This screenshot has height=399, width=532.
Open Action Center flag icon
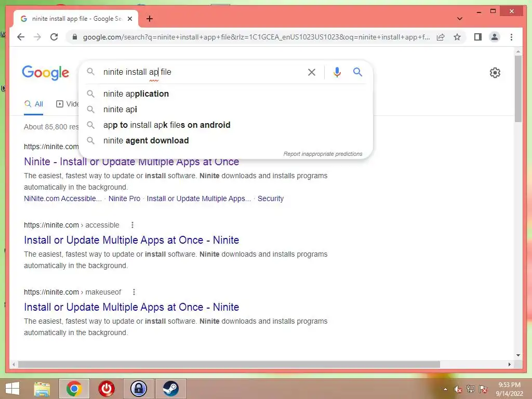click(x=483, y=389)
